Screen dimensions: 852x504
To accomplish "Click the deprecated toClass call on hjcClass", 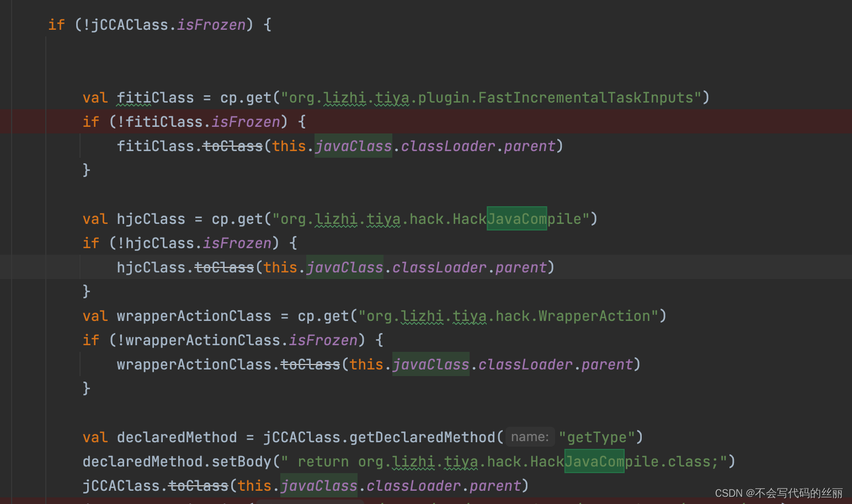I will (x=224, y=267).
